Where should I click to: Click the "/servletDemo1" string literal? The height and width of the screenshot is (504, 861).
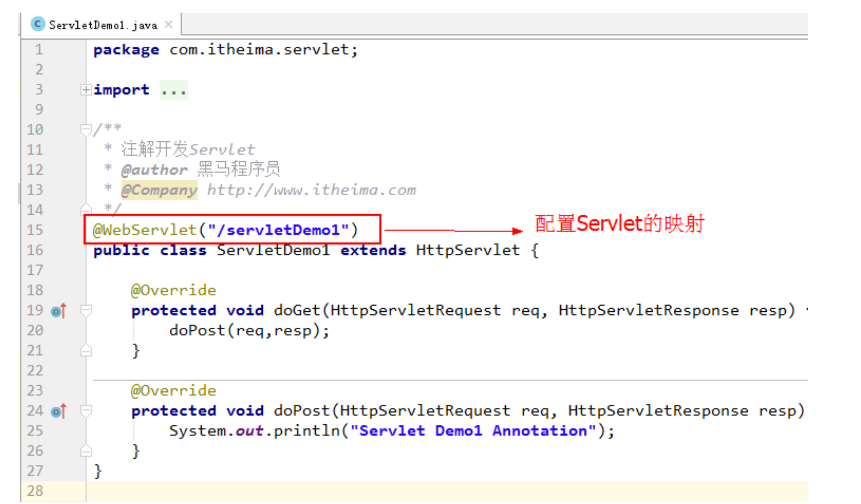click(278, 230)
